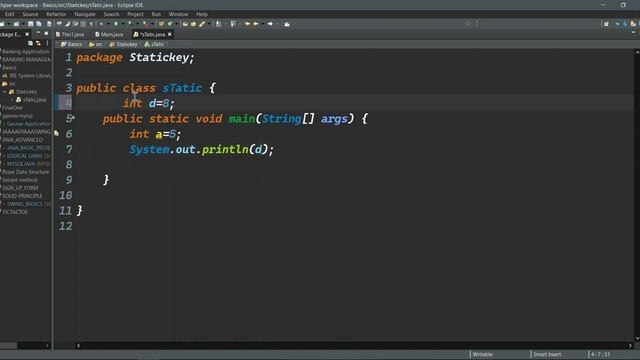Screen dimensions: 640x360
Task: Click the New Java Package toolbar icon
Action: tap(161, 24)
